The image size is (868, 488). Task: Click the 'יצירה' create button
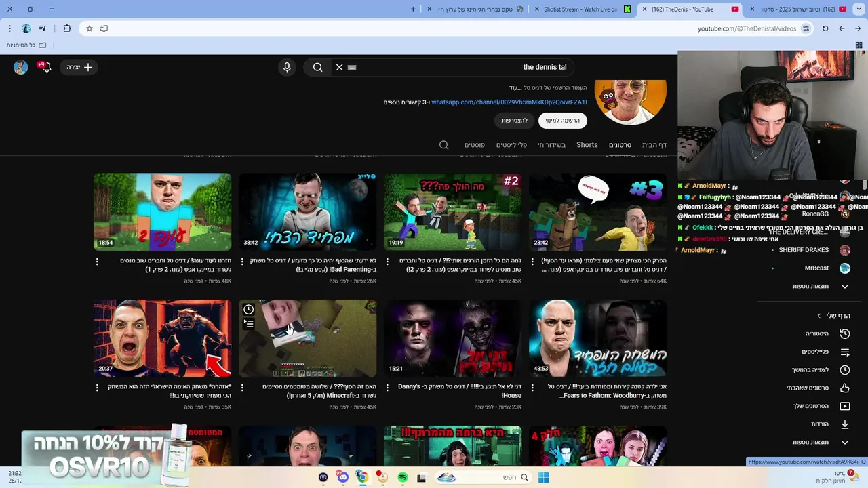80,67
